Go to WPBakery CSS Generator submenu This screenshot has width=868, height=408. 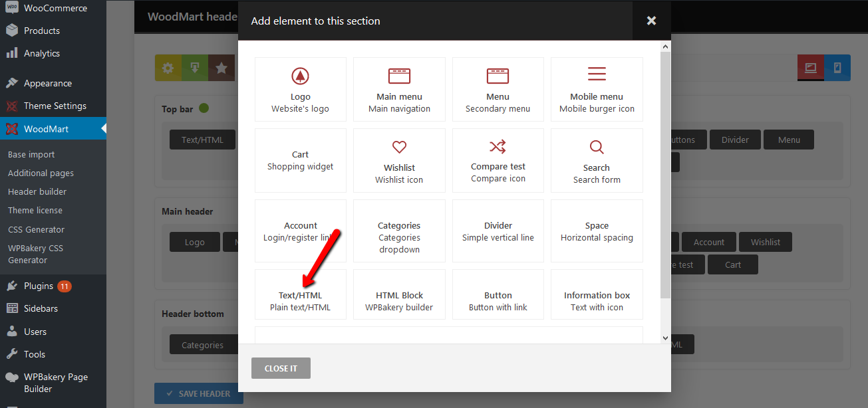tap(36, 254)
